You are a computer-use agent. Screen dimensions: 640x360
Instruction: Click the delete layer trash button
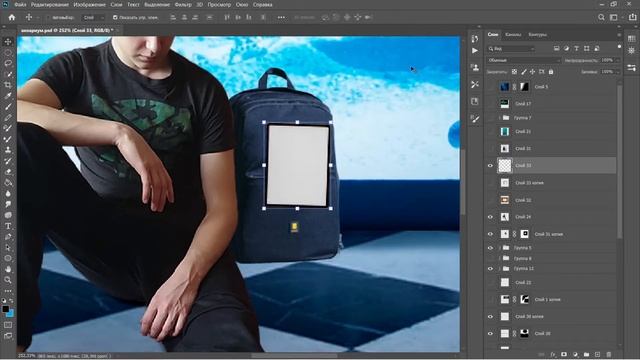pos(609,355)
